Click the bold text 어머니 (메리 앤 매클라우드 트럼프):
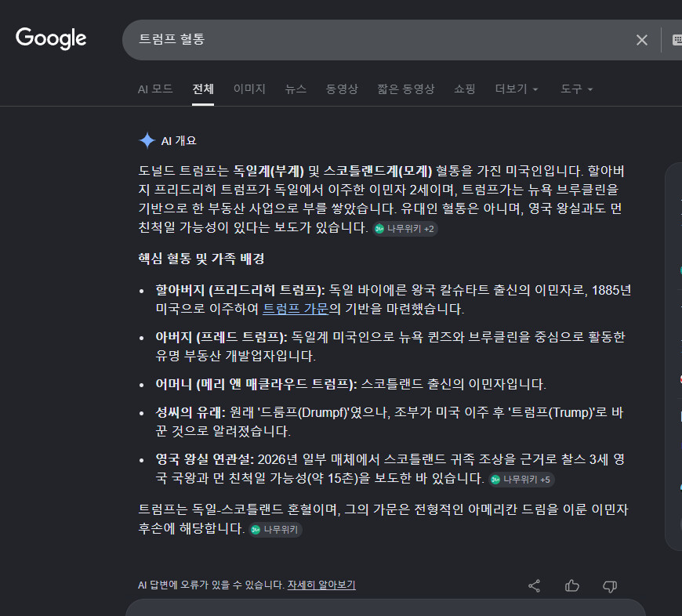The height and width of the screenshot is (616, 682). (256, 384)
